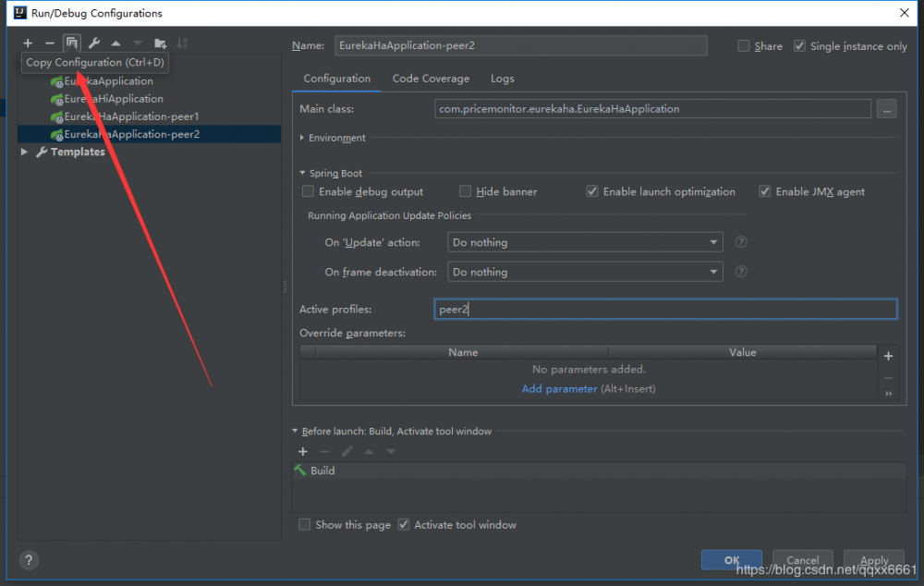
Task: Open the On frame deactivation dropdown
Action: (586, 272)
